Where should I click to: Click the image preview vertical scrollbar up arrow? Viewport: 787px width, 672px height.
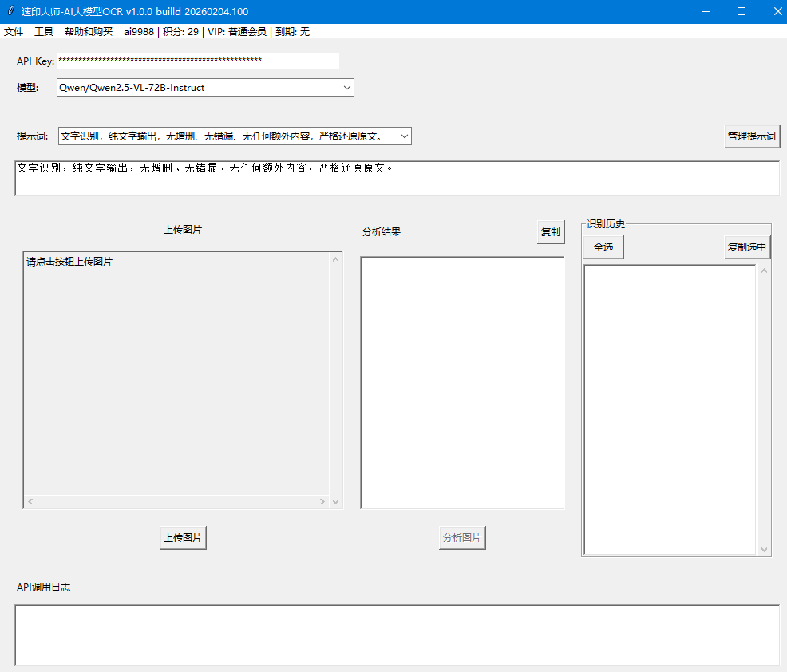point(336,259)
